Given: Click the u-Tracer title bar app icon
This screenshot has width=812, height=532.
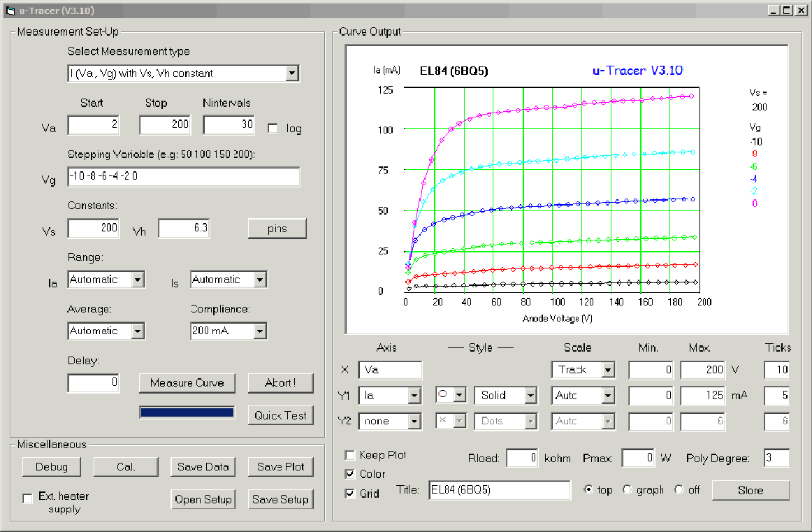Looking at the screenshot, I should [x=9, y=10].
